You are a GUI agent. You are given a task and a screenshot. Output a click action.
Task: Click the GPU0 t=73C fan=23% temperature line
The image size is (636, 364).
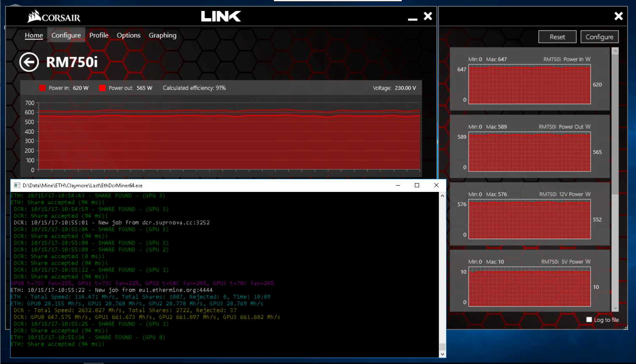(x=142, y=283)
